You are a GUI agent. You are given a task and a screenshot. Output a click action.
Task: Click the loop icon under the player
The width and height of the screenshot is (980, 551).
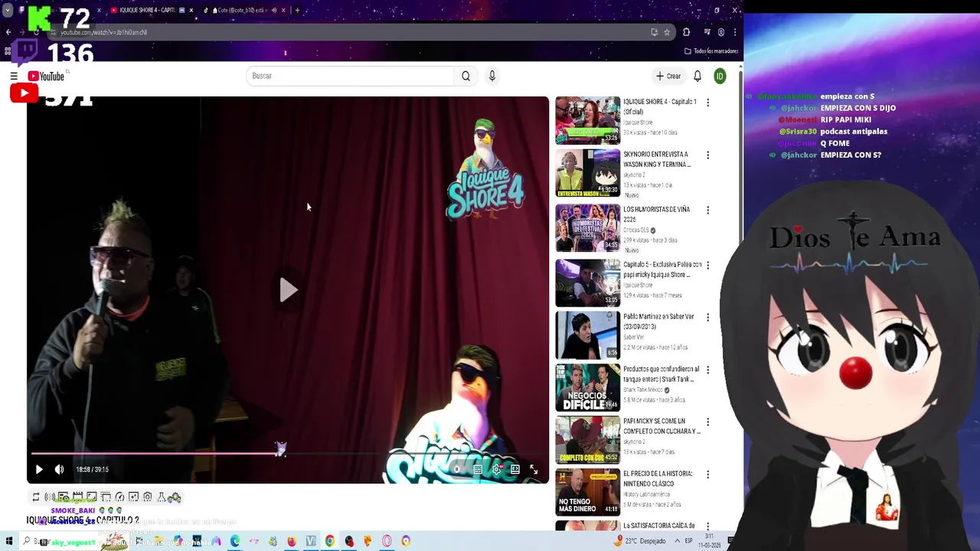coord(35,497)
